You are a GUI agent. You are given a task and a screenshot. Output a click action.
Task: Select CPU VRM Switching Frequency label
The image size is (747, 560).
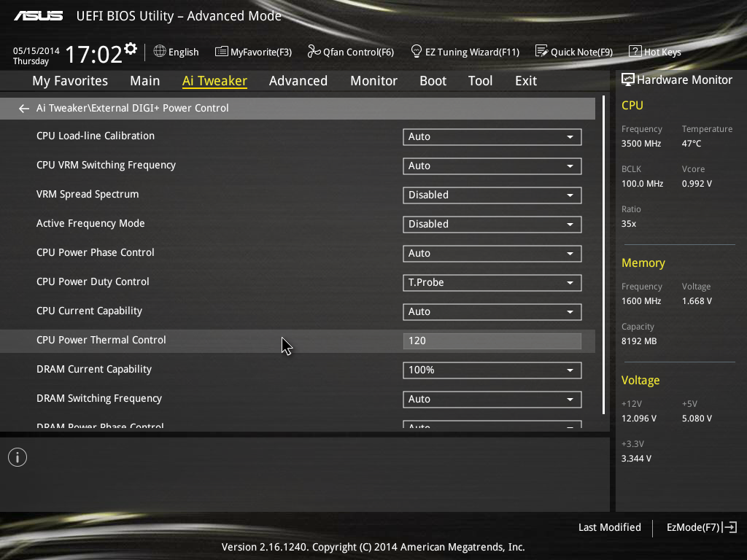click(106, 166)
